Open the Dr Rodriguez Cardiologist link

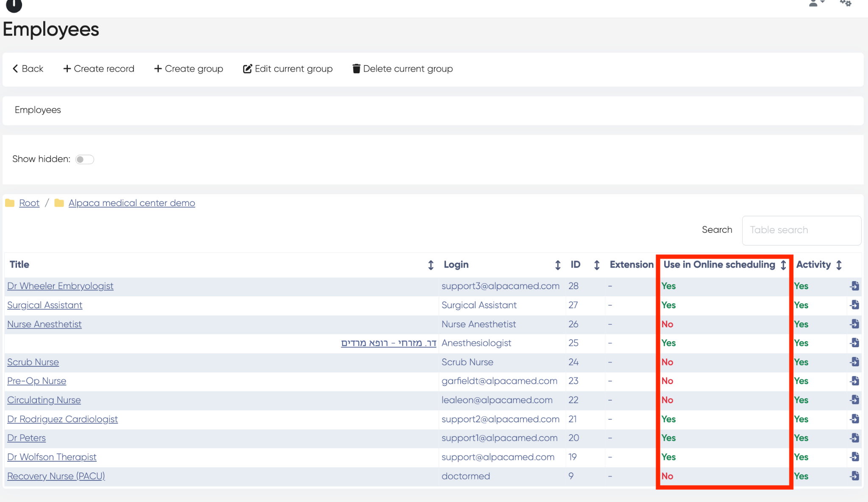[62, 419]
